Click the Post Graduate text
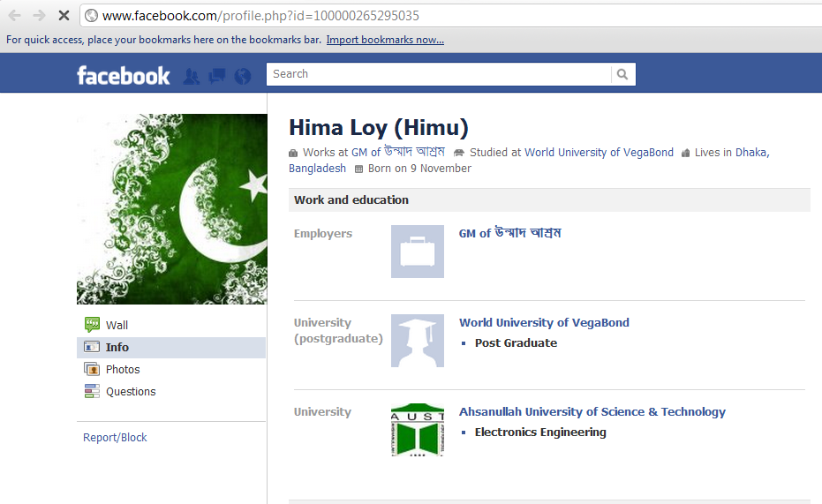Screen dimensions: 822x504 pos(516,343)
